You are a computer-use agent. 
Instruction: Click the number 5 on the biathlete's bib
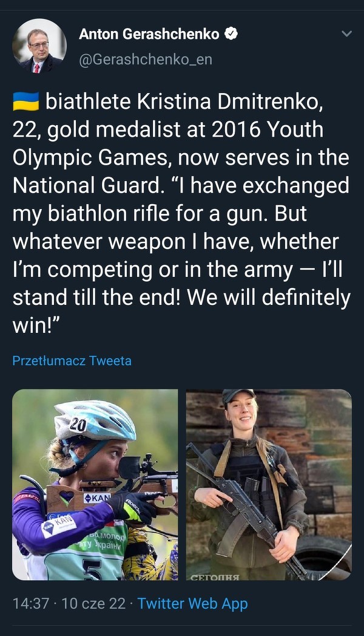coord(92,571)
